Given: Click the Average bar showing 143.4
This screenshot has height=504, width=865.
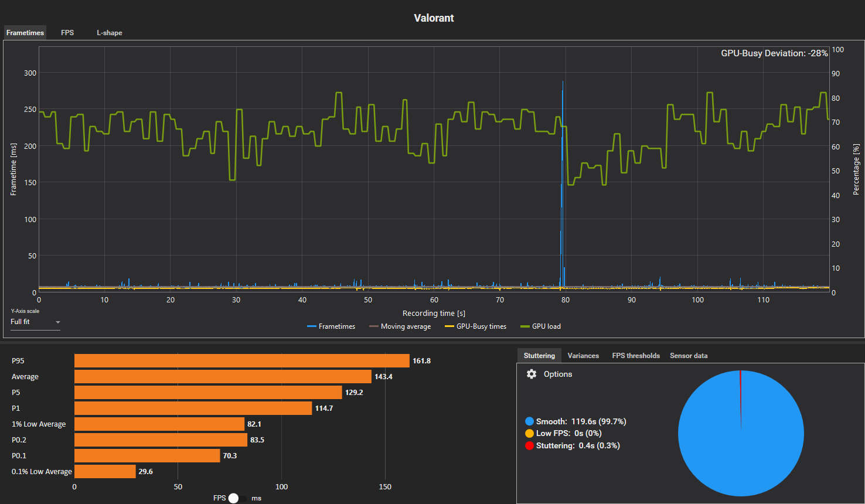Looking at the screenshot, I should pyautogui.click(x=223, y=376).
